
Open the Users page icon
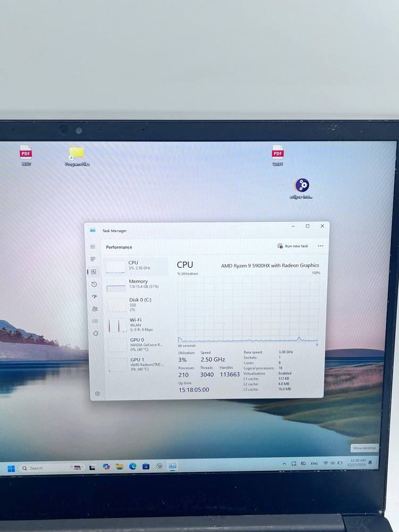click(x=95, y=309)
